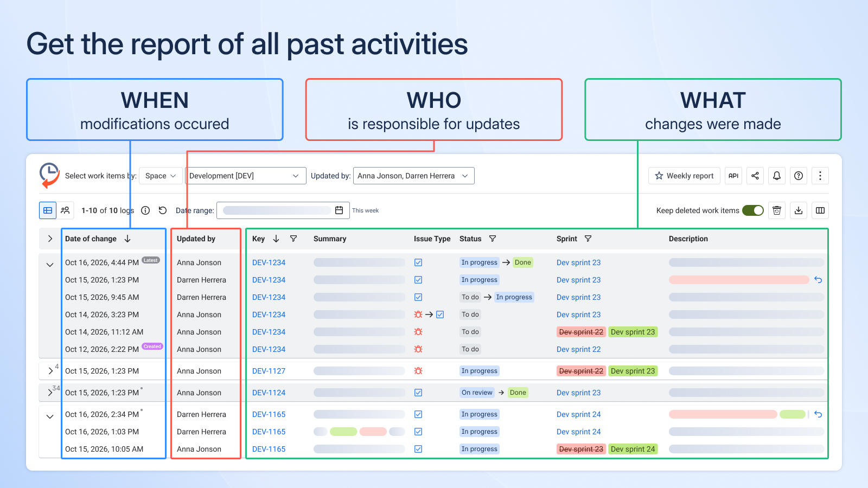868x488 pixels.
Task: Revert description change on DEV-1165 Oct 16 2:34 PM
Action: click(818, 414)
